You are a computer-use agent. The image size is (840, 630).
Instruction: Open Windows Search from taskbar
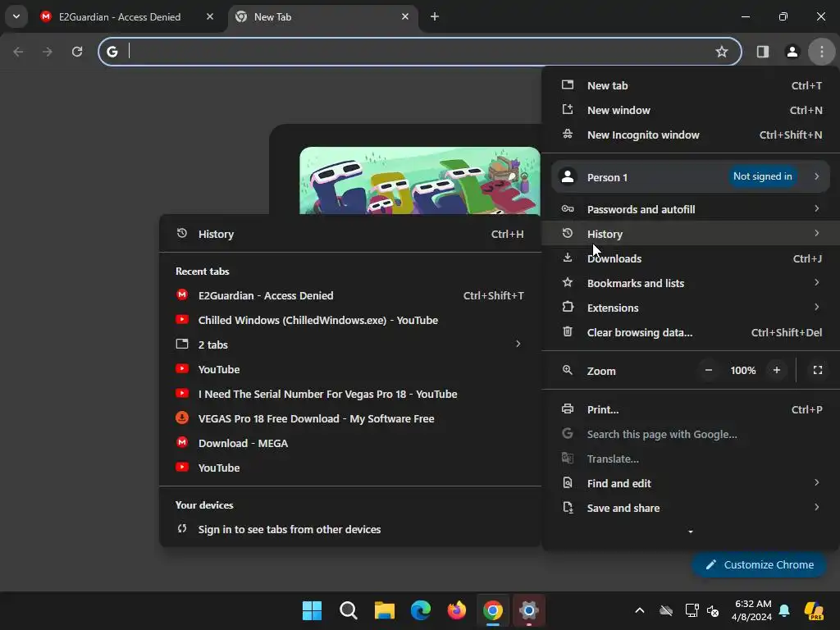348,610
